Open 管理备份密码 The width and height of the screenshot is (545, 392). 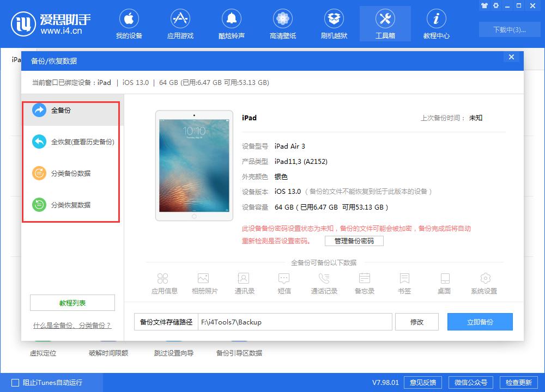(x=354, y=241)
